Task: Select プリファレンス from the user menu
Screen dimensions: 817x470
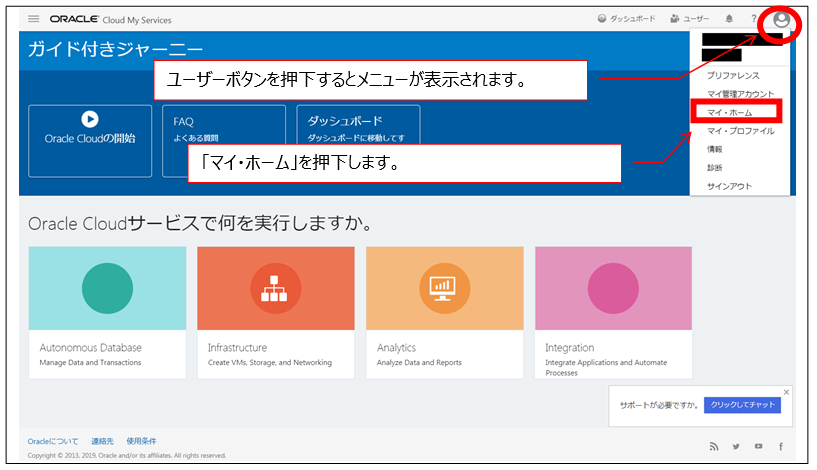Action: click(x=733, y=76)
